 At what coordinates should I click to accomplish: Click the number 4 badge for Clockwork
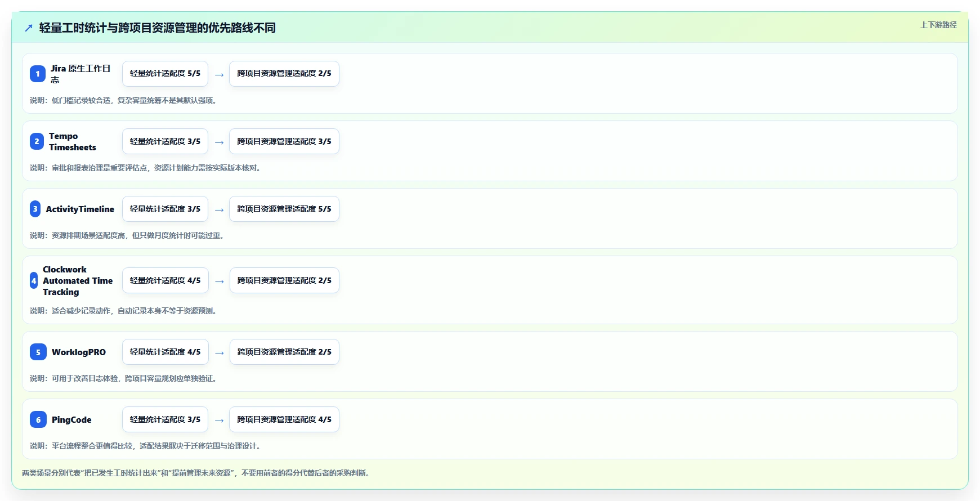pyautogui.click(x=34, y=280)
